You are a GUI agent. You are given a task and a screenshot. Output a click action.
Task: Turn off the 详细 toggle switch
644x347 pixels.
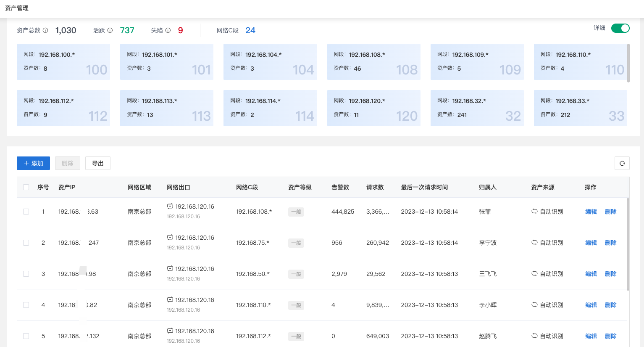[x=620, y=28]
